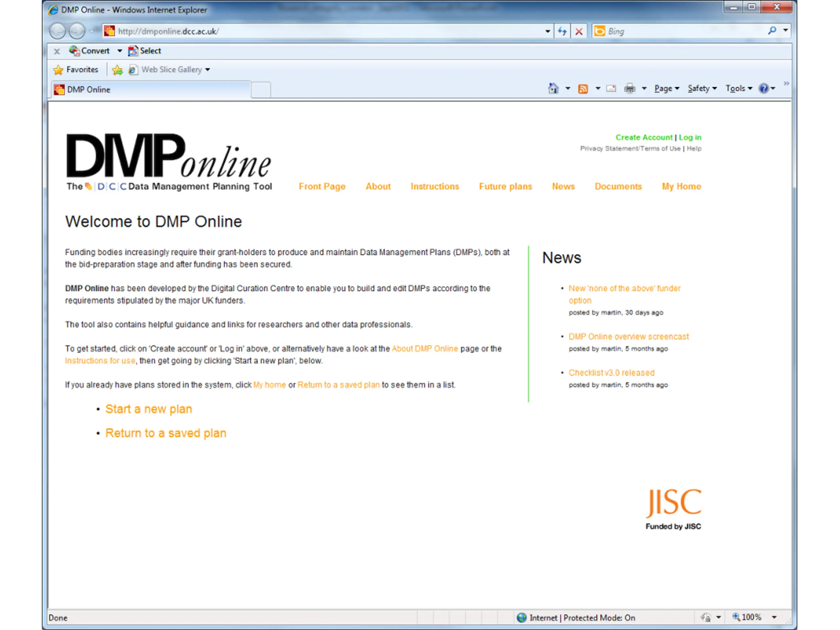This screenshot has width=840, height=630.
Task: Click the Start a new plan link
Action: [149, 409]
